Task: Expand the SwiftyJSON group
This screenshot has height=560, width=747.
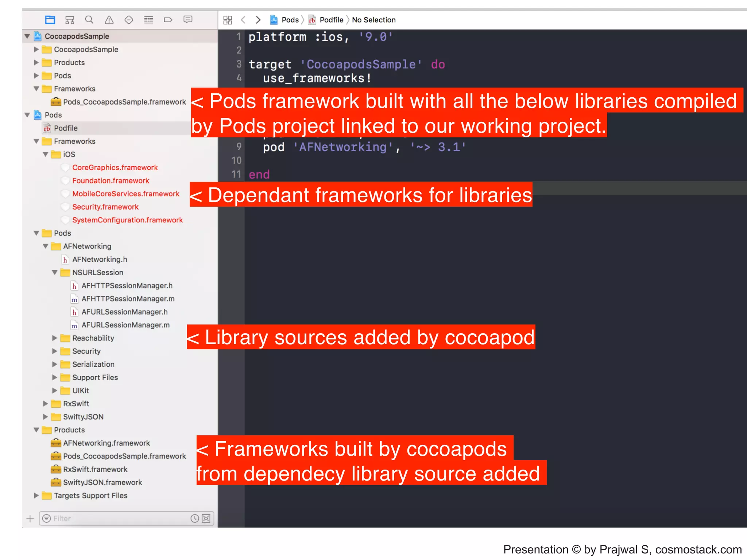Action: point(46,417)
